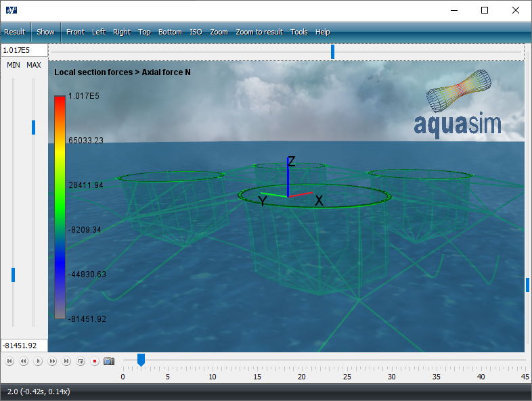532x401 pixels.
Task: Click Zoom to result
Action: [259, 32]
